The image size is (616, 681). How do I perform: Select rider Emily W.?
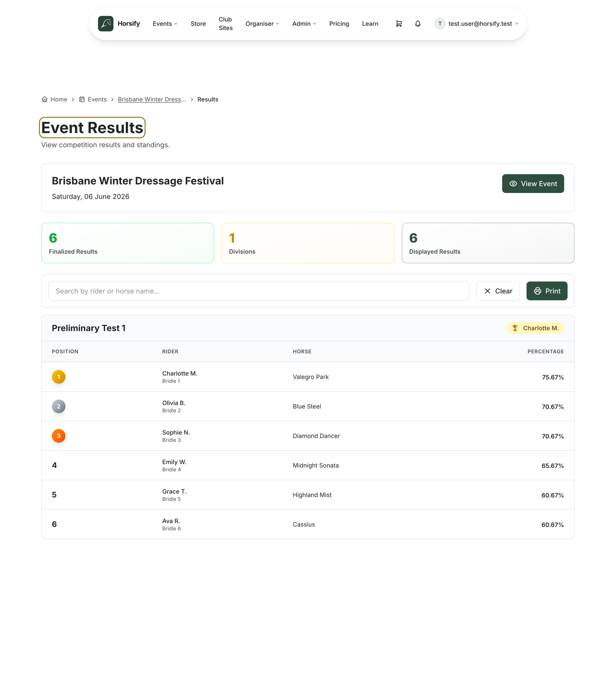[x=174, y=462]
